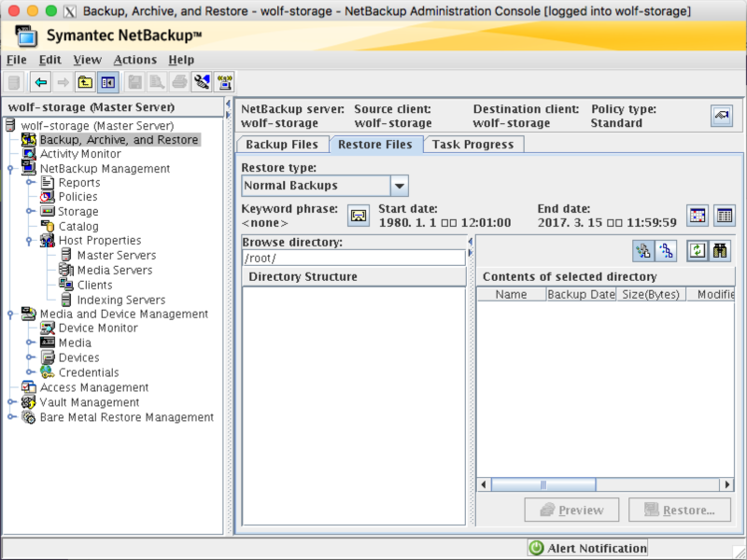Click the horizontal scrollbar thumb in contents pane
The height and width of the screenshot is (560, 747).
coord(543,484)
